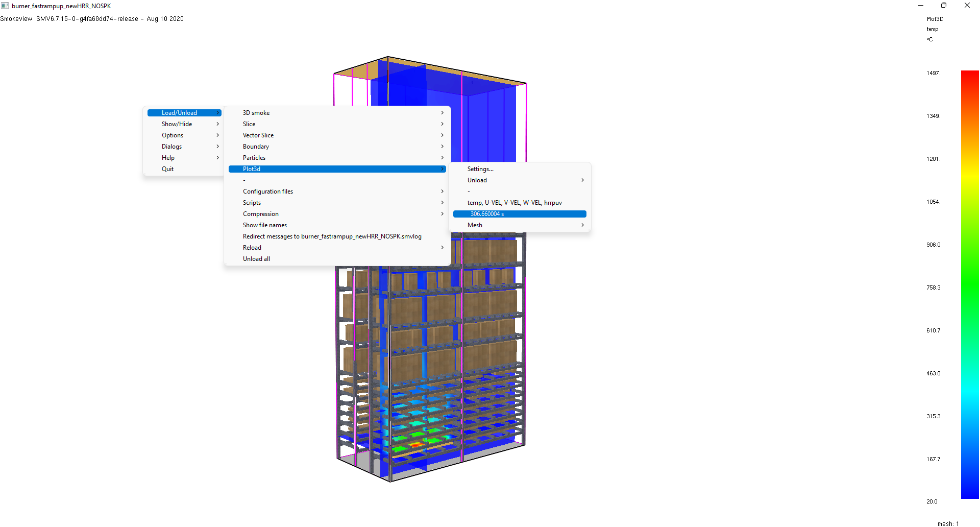Screen dimensions: 980x527
Task: Open the 3D smoke submenu
Action: click(x=256, y=112)
